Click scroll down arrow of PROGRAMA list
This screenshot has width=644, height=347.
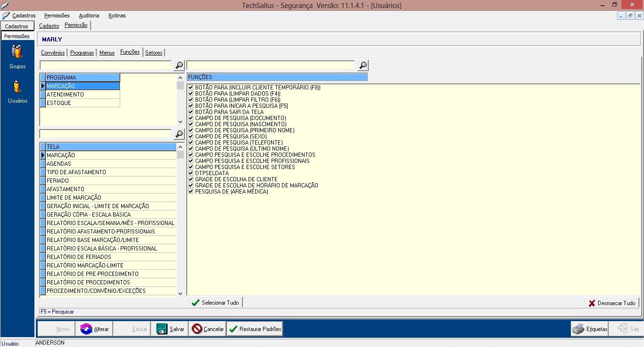click(x=180, y=122)
